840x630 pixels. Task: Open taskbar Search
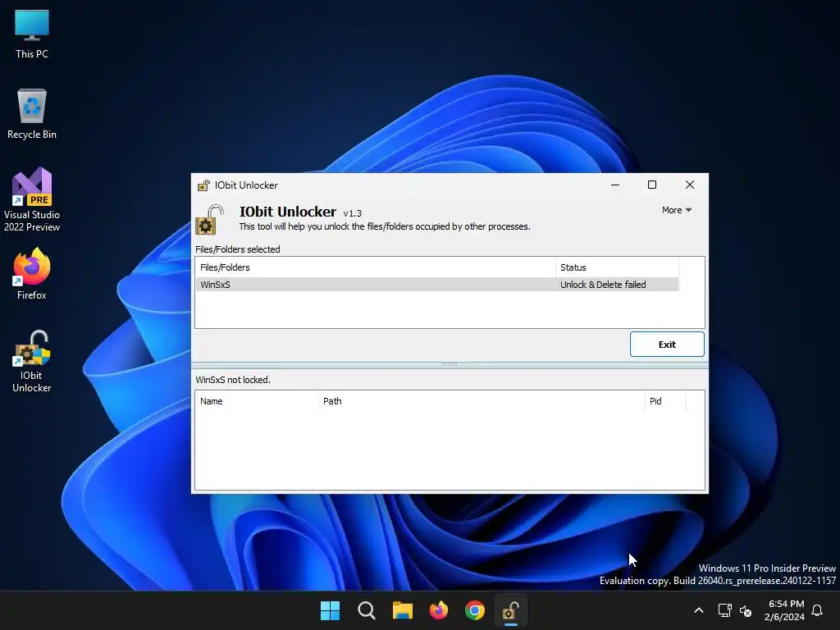[367, 610]
